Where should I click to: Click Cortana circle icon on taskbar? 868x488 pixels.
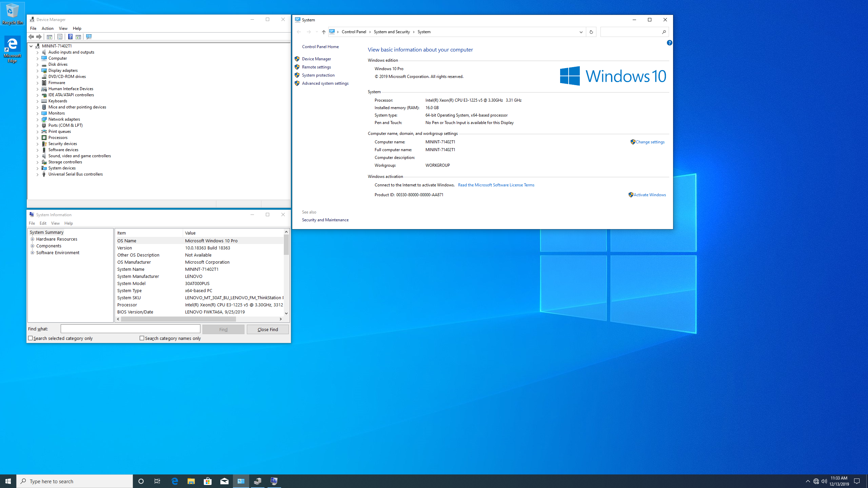pos(141,481)
